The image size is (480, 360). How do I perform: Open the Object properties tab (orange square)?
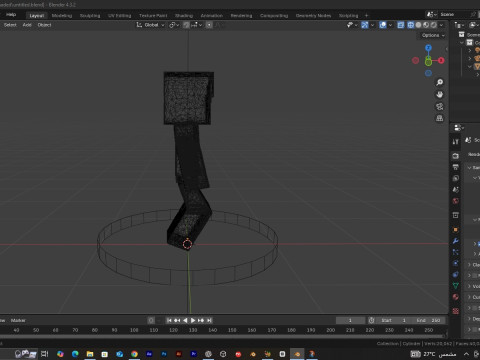(456, 230)
